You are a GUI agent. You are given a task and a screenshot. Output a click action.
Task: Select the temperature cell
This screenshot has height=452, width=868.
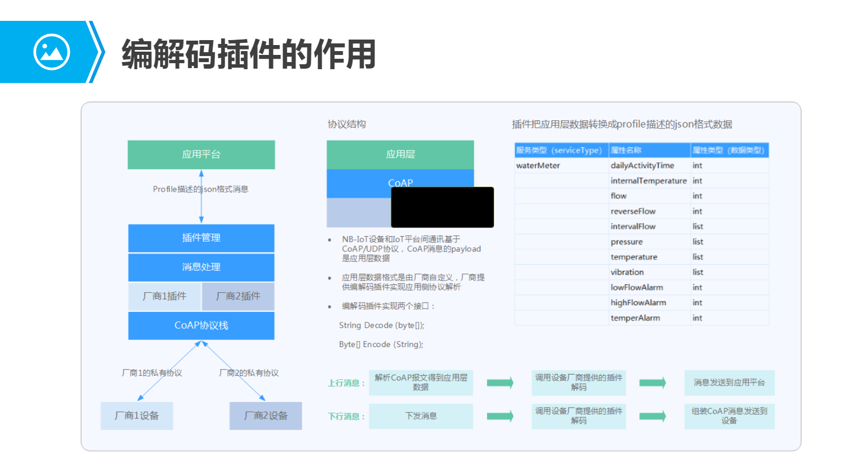[x=649, y=257]
